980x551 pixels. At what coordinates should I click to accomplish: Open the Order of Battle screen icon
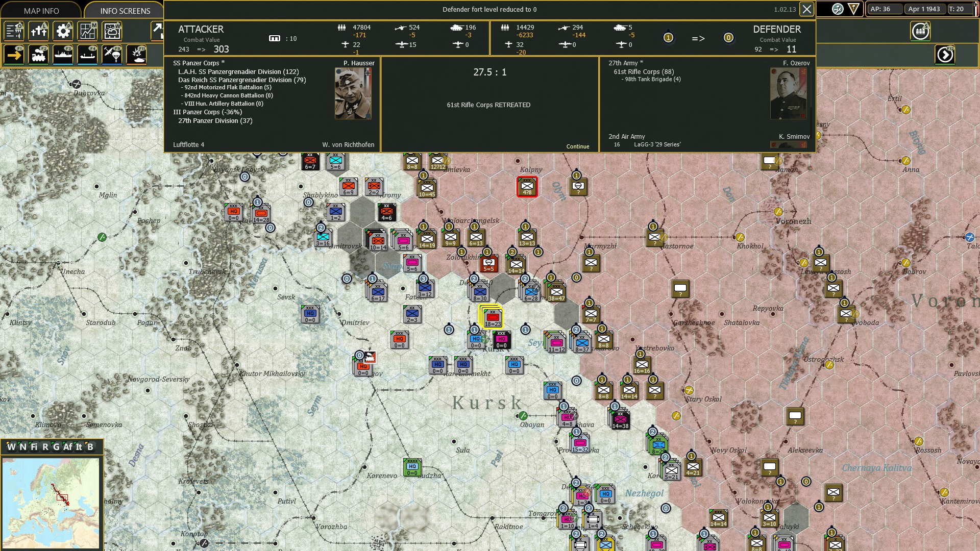[14, 31]
